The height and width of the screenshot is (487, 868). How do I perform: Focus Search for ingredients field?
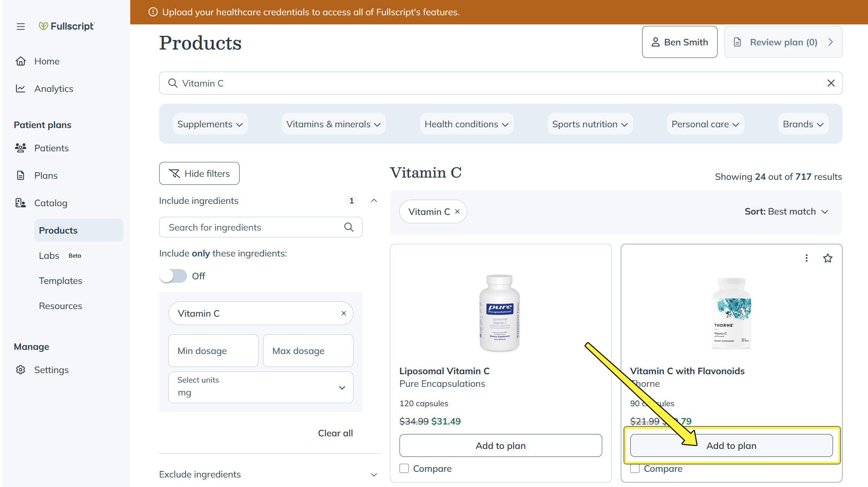[x=261, y=227]
